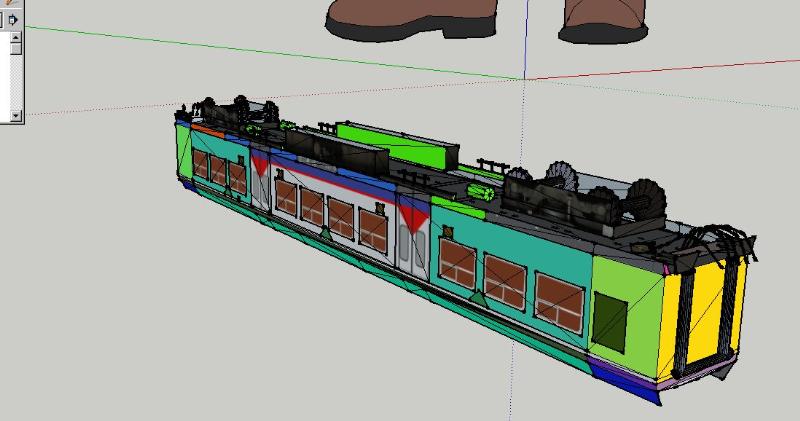Select the orange stripe at the top-left roof edge
The height and width of the screenshot is (421, 800).
[207, 129]
